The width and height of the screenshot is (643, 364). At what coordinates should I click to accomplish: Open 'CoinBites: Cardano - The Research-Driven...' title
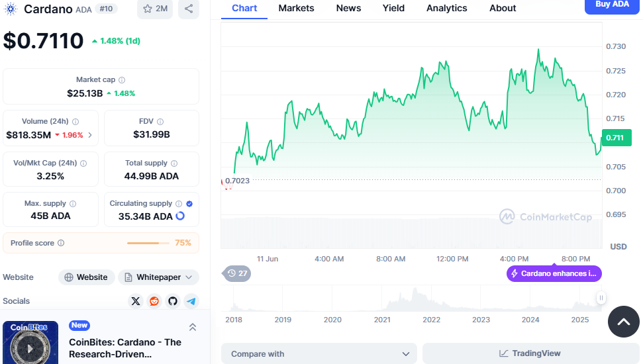125,348
